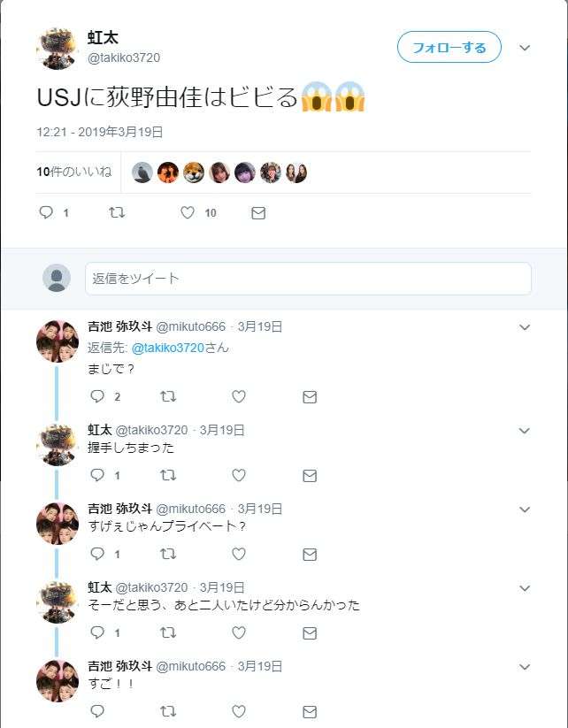Like the main tweet with heart icon

pos(188,212)
